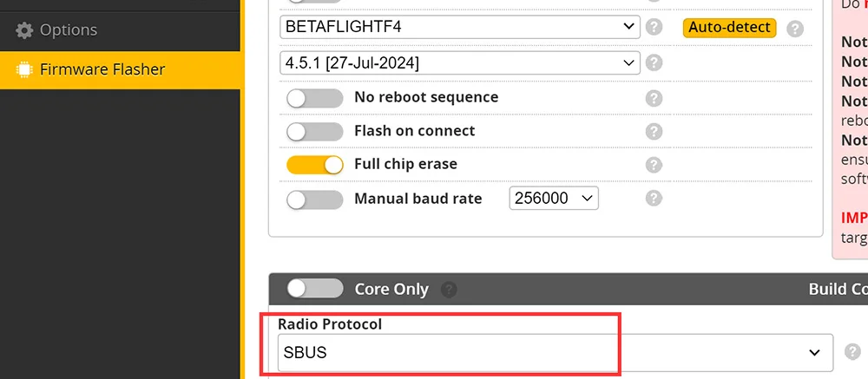Viewport: 868px width, 379px height.
Task: Click help icon beside firmware version dropdown
Action: tap(654, 62)
